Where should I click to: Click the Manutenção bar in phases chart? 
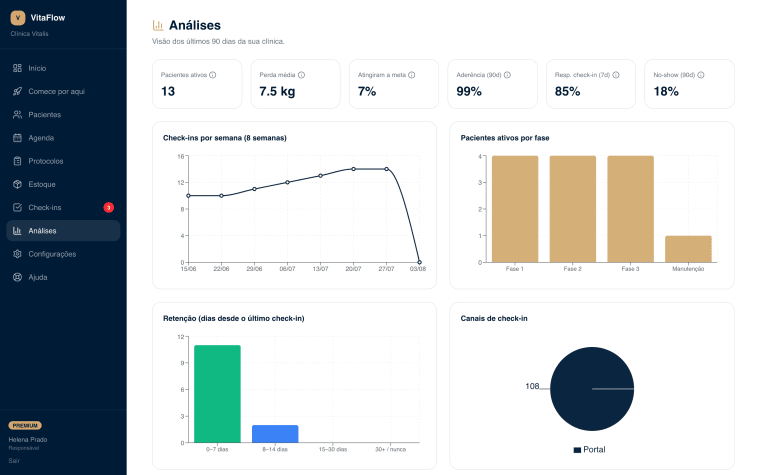click(x=688, y=249)
